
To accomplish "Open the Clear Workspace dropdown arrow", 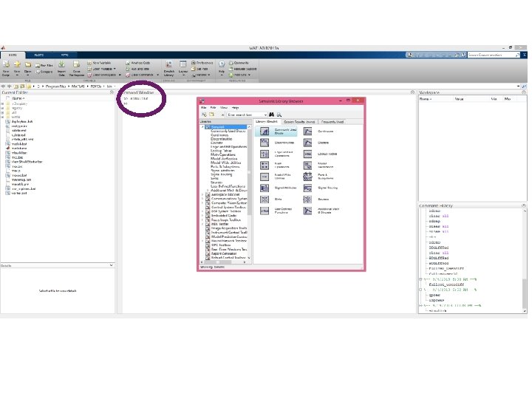I will [120, 75].
